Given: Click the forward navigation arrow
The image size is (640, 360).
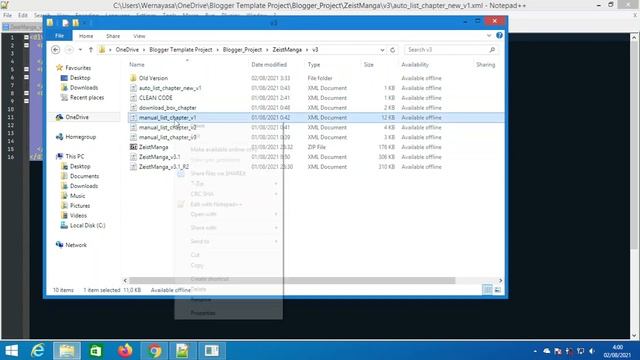Looking at the screenshot, I should (x=69, y=50).
